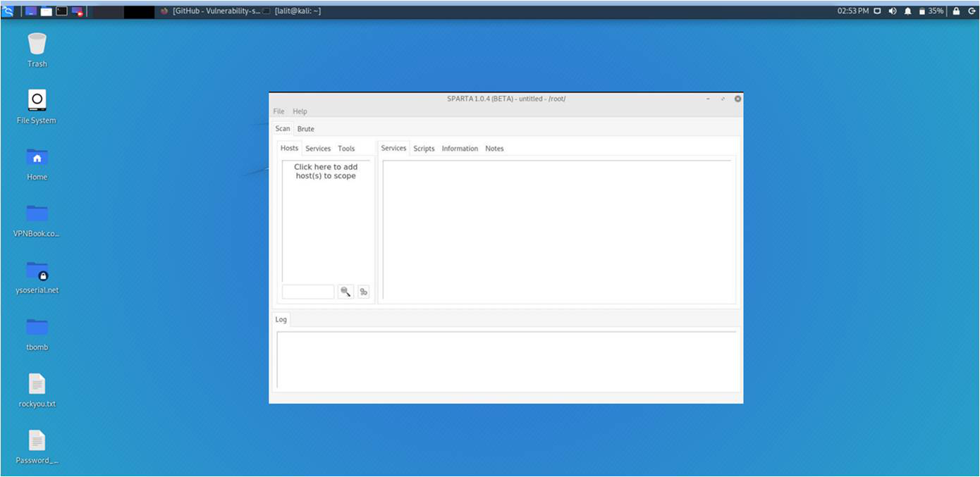
Task: Click the magnifier search button
Action: pos(345,292)
